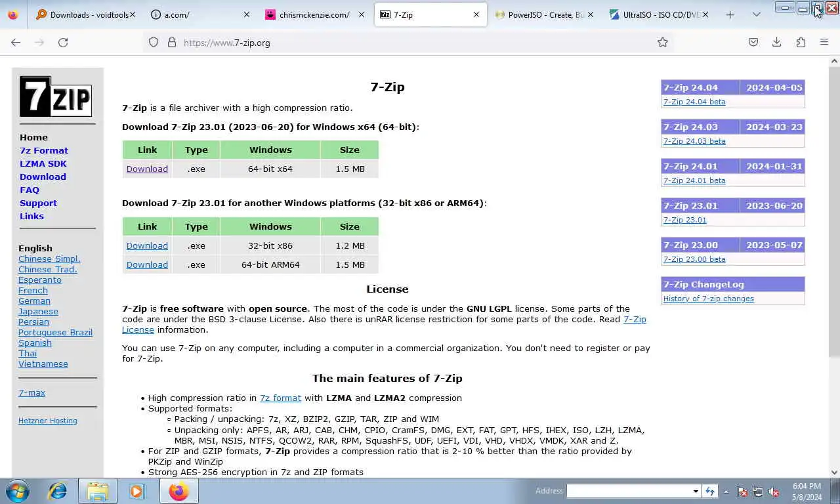
Task: Bookmark this page with the star icon
Action: point(663,42)
